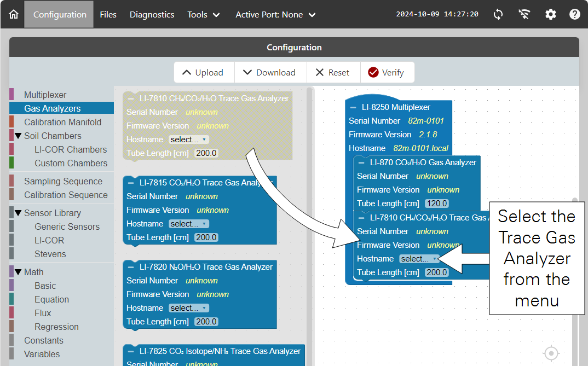Image resolution: width=588 pixels, height=366 pixels.
Task: Open Hostname dropdown on highlighted LI-7810 flyout block
Action: (x=189, y=140)
